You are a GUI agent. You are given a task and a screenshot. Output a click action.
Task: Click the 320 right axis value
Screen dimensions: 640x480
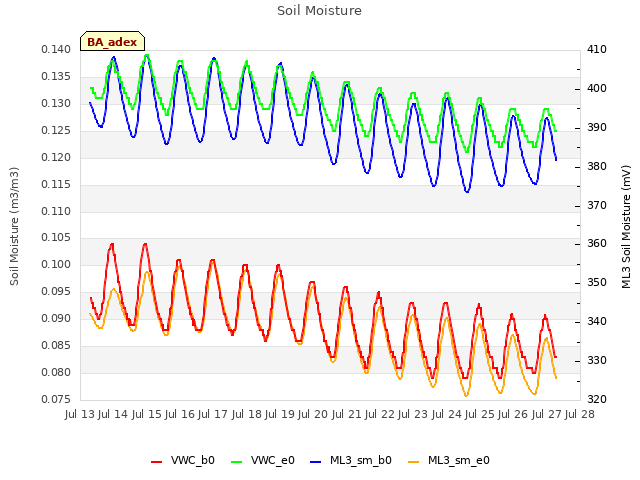point(596,399)
